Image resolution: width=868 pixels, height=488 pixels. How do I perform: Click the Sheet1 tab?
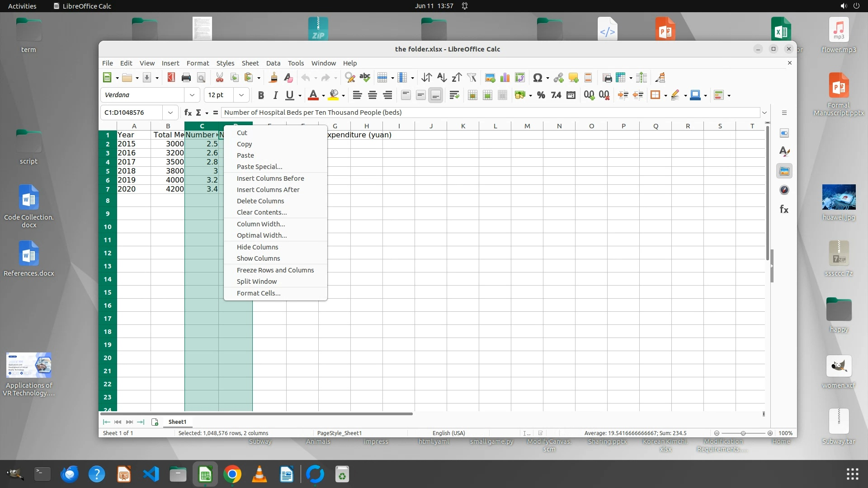(177, 422)
